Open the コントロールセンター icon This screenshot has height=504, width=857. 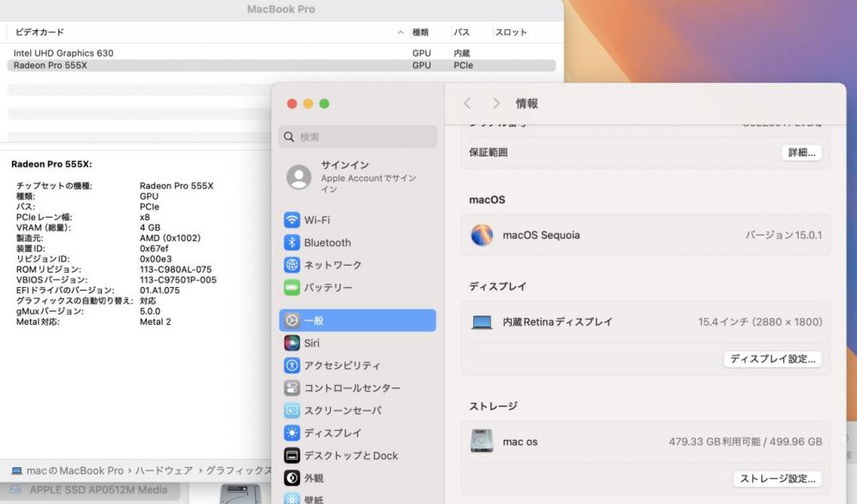292,388
